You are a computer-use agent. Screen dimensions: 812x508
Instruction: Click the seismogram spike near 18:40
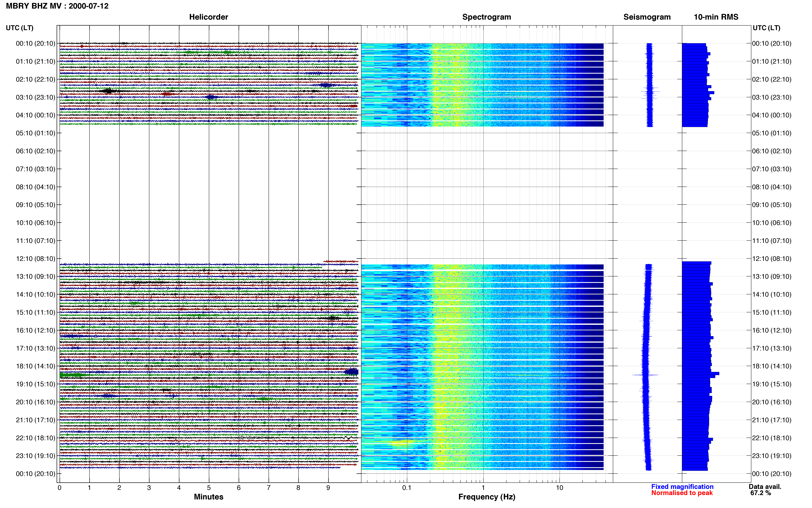click(645, 375)
